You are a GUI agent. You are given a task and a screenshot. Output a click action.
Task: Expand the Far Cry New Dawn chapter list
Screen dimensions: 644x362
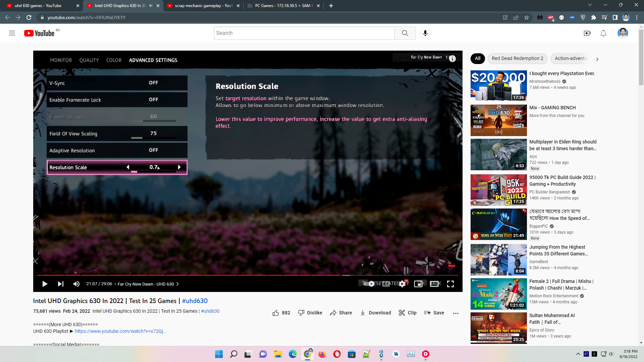(x=148, y=284)
